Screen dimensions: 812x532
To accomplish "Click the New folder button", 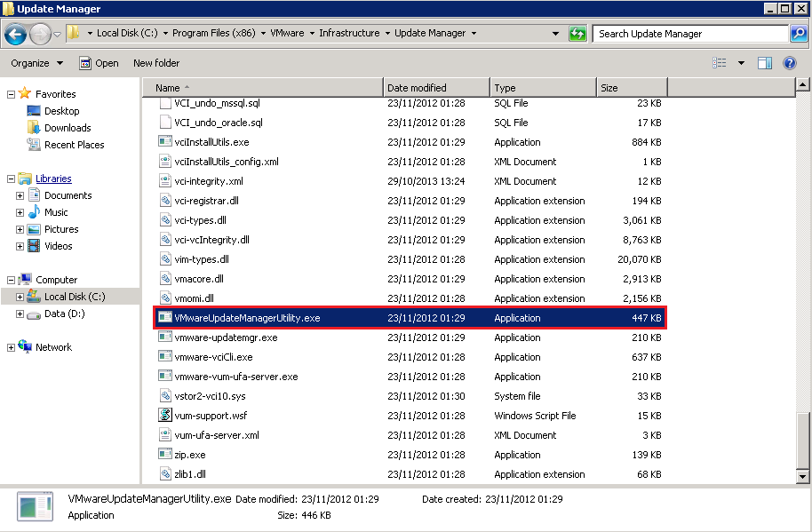I will (156, 63).
